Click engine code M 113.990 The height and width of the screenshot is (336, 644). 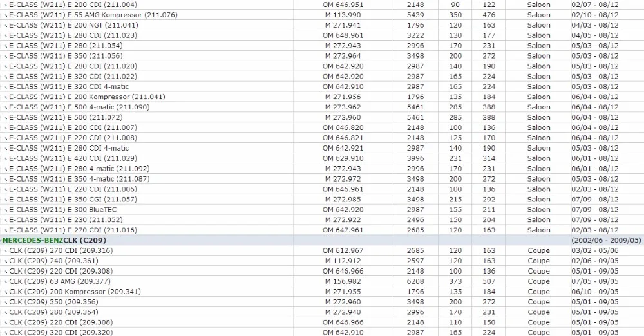343,15
